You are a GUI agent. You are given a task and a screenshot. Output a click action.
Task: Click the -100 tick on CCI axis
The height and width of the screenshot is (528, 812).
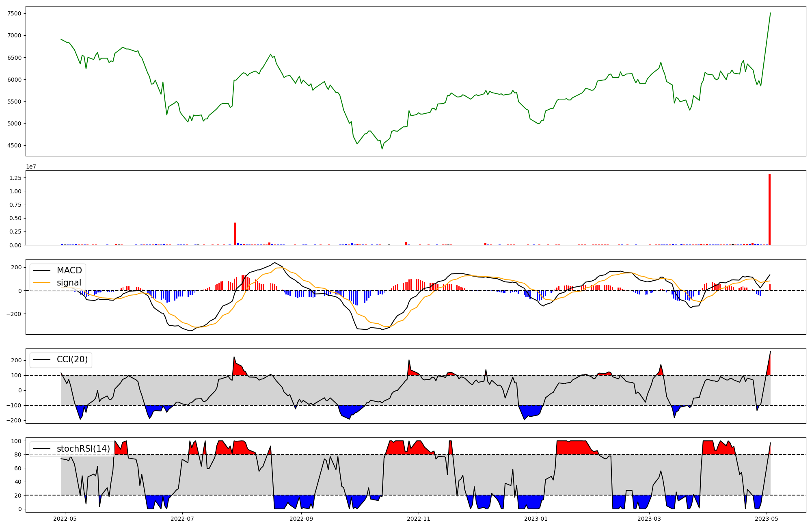click(15, 405)
